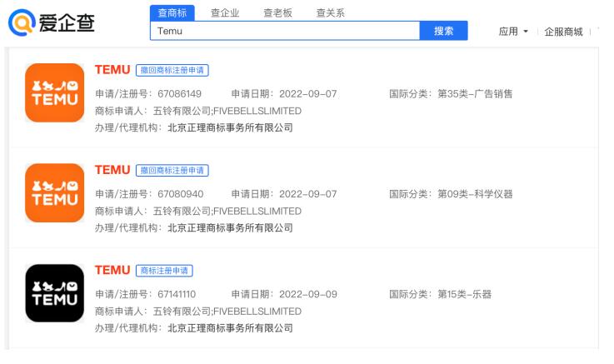The image size is (614, 364).
Task: Open the 企服商城 link
Action: [x=563, y=32]
